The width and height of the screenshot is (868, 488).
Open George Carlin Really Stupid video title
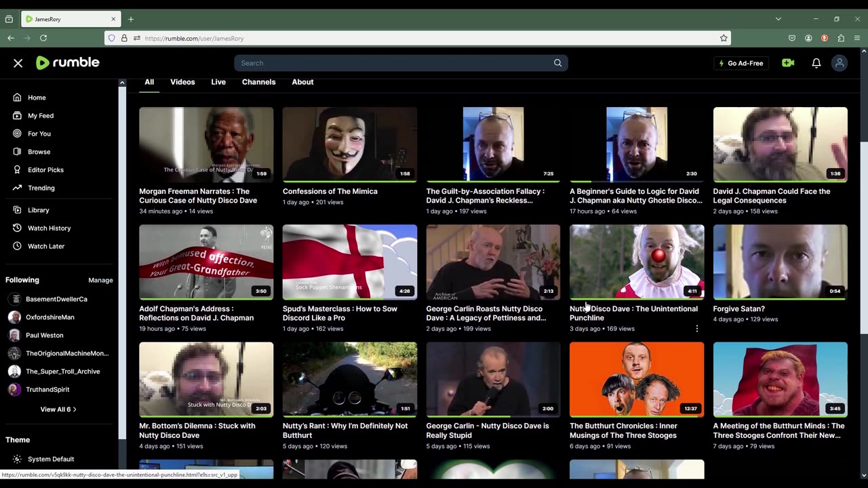[488, 430]
